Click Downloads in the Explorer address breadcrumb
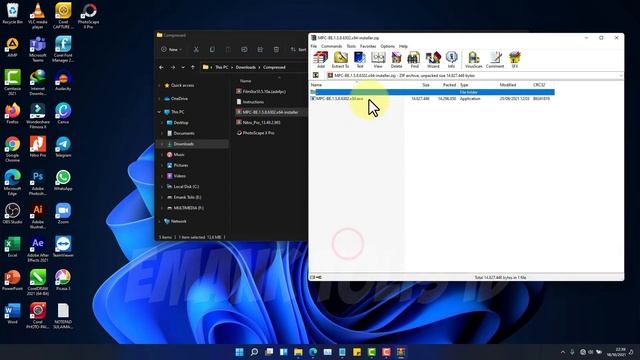640x360 pixels. (246, 67)
